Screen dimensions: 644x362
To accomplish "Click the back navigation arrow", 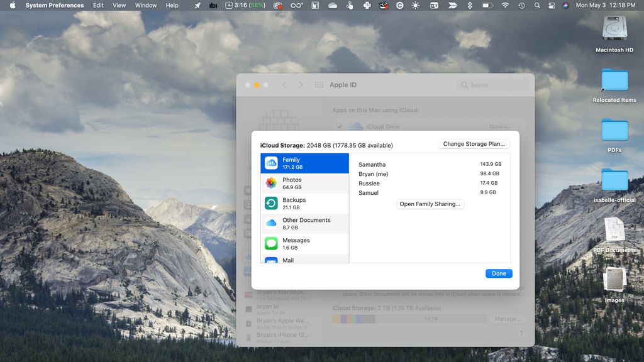I will 284,84.
